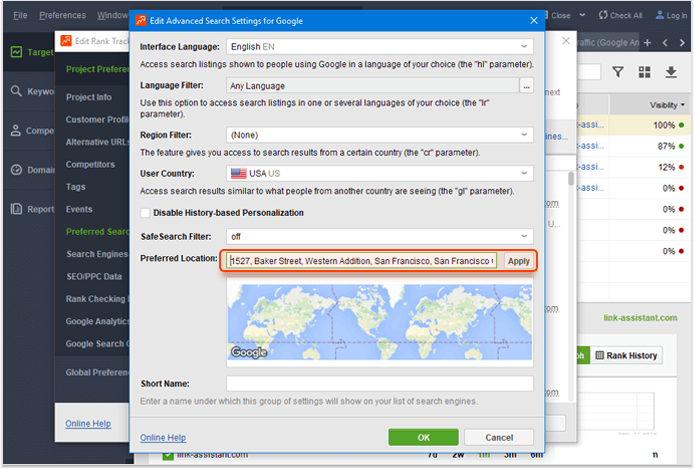Add new tab with plus icon
This screenshot has width=694, height=469.
click(648, 42)
